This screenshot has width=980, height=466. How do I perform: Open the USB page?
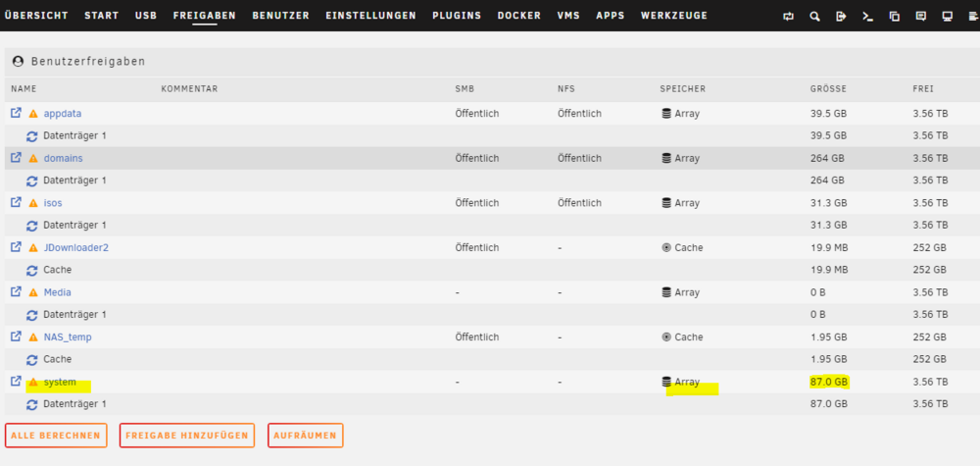click(x=146, y=16)
